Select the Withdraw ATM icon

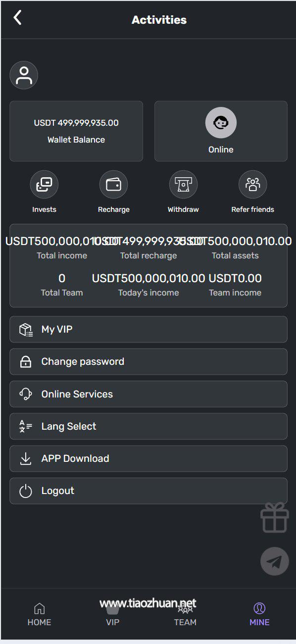point(183,185)
